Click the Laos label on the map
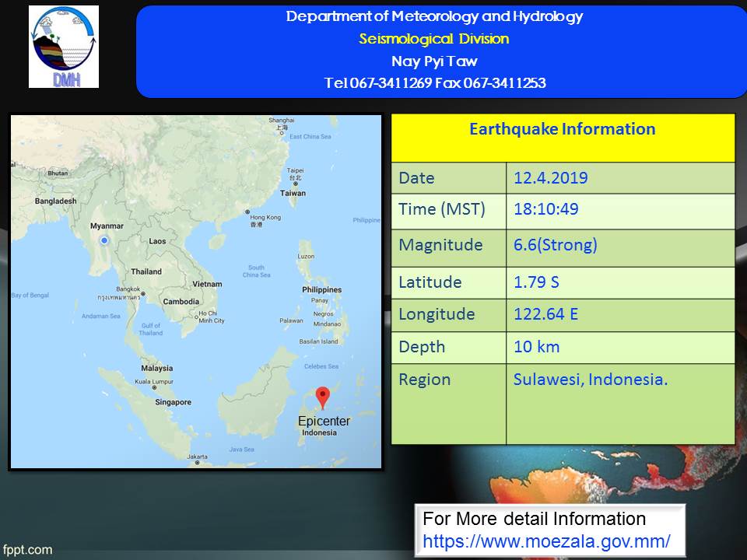The height and width of the screenshot is (560, 747). [157, 241]
